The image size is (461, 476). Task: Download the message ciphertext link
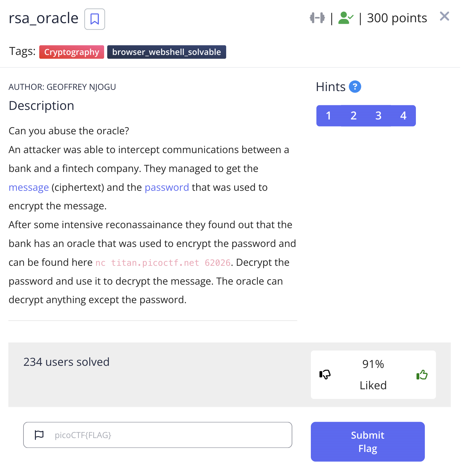(x=29, y=187)
